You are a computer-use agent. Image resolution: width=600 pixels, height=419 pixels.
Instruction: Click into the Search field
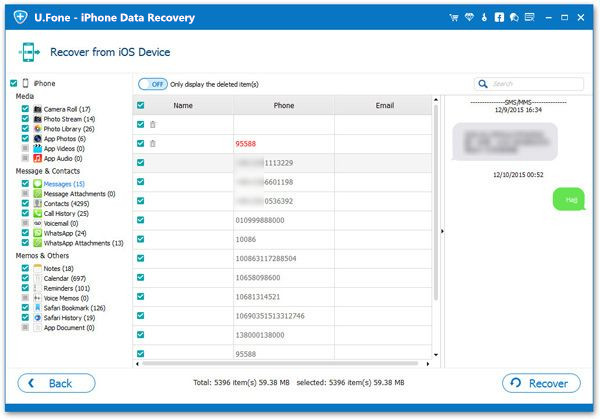529,84
